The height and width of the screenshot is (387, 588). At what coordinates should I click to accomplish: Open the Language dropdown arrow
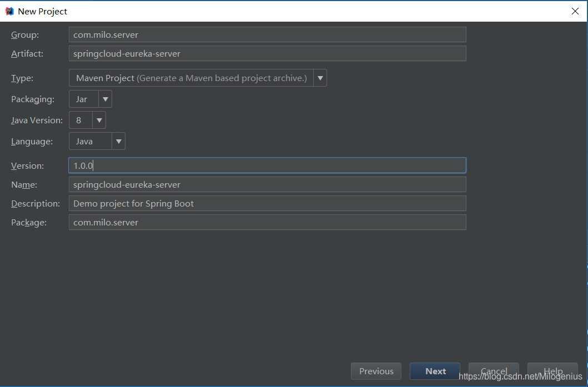[118, 142]
